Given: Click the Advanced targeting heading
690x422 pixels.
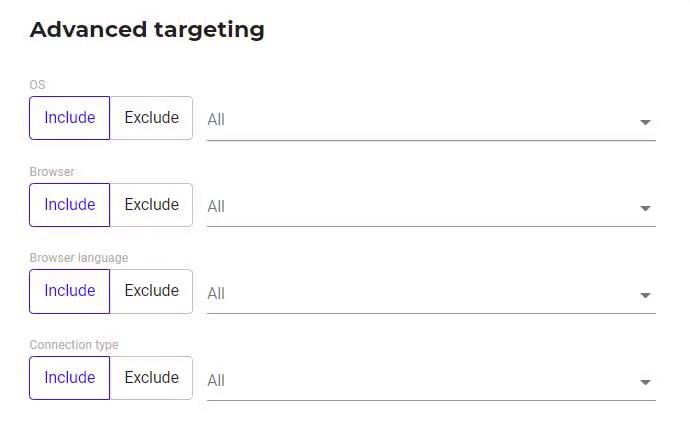Looking at the screenshot, I should click(147, 30).
